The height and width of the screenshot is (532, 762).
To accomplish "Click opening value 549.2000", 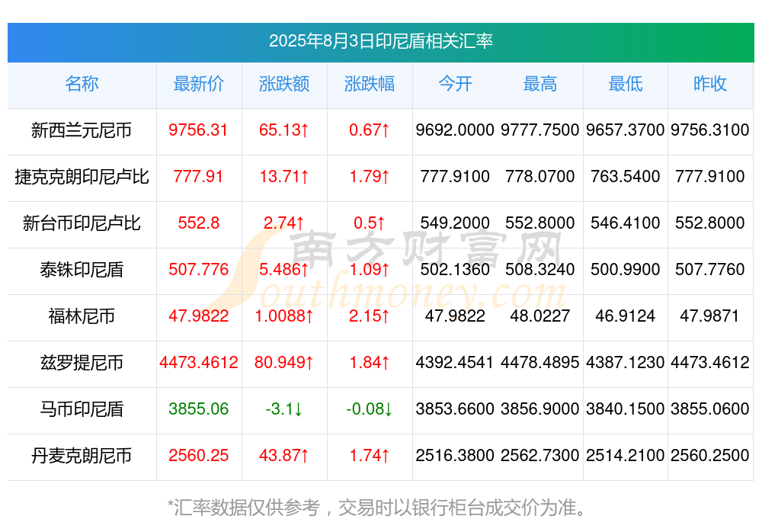I will (x=455, y=223).
